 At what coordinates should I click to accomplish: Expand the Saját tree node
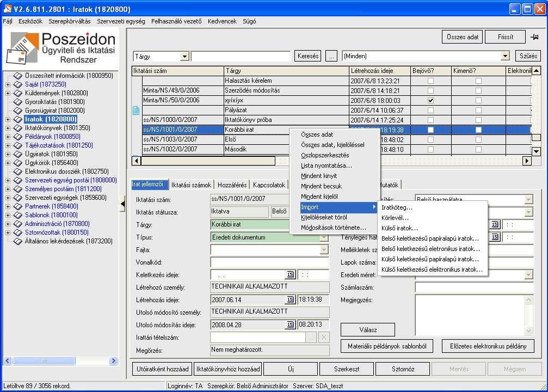8,84
